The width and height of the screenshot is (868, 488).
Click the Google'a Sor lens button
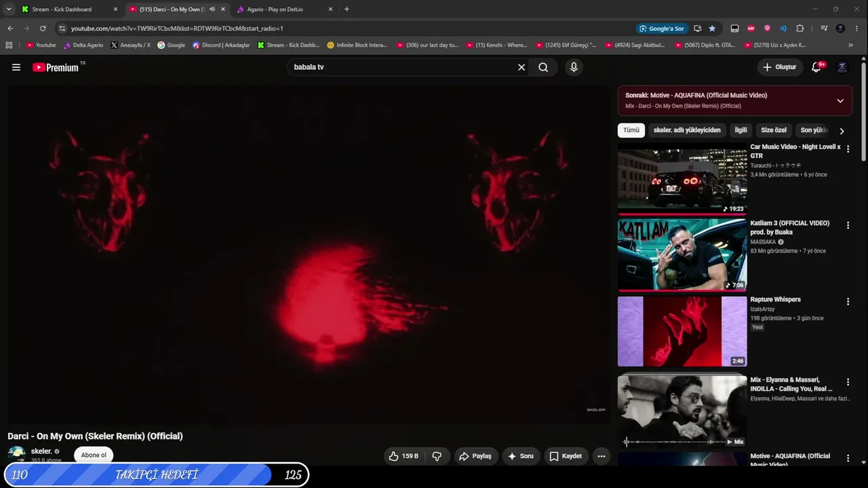[x=662, y=28]
